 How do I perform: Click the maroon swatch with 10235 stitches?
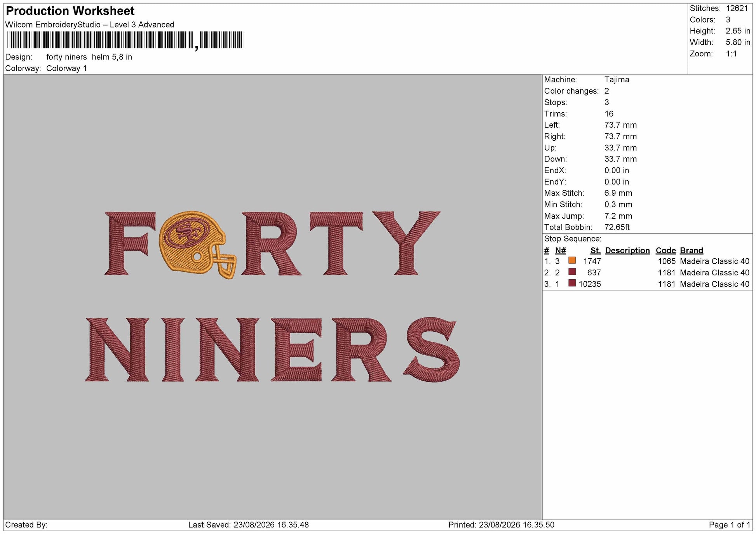pos(572,283)
